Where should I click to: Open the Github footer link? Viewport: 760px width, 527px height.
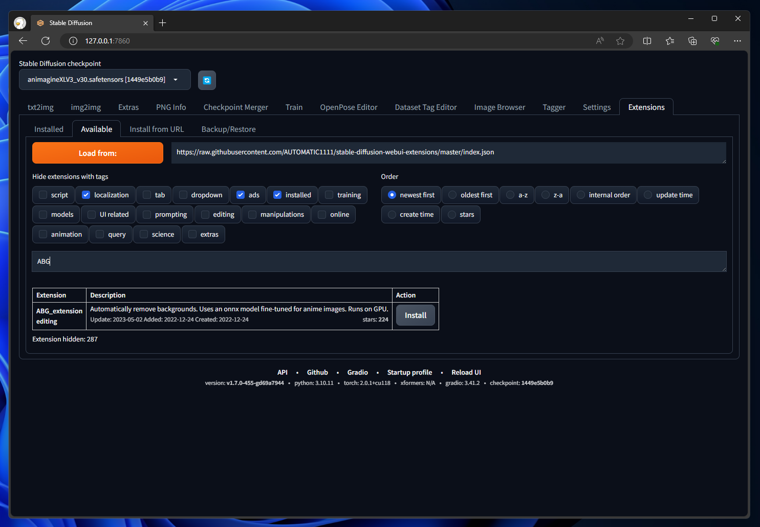(x=317, y=372)
